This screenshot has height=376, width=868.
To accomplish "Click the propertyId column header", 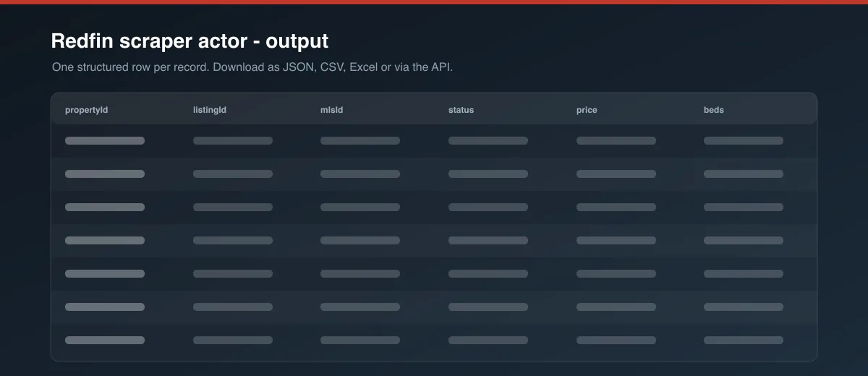I will tap(86, 110).
